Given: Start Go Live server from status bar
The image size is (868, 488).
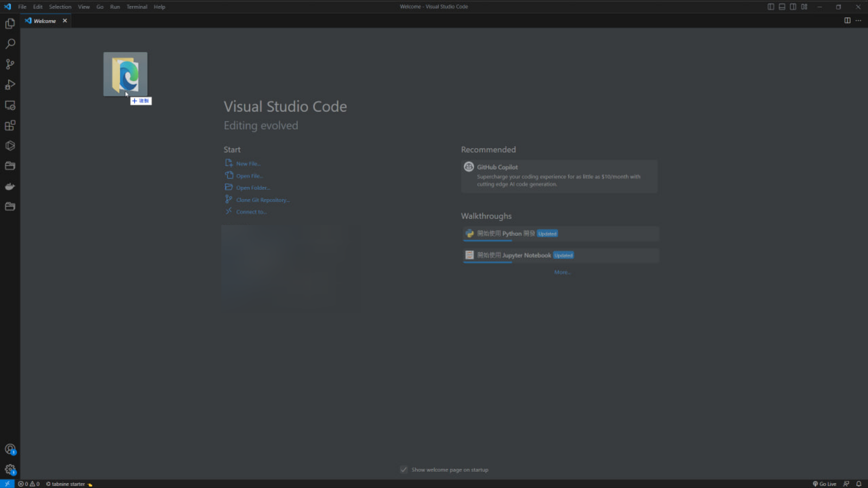Looking at the screenshot, I should (x=825, y=484).
